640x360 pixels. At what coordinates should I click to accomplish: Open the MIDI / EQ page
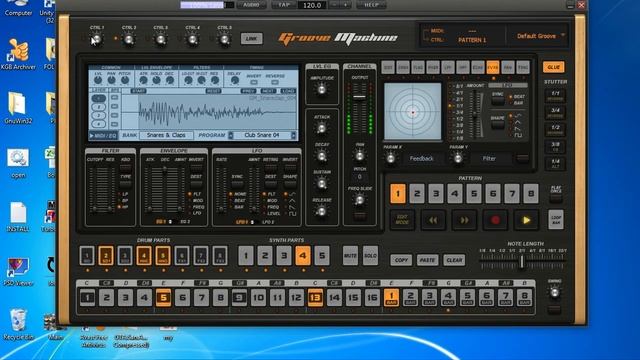pyautogui.click(x=103, y=135)
